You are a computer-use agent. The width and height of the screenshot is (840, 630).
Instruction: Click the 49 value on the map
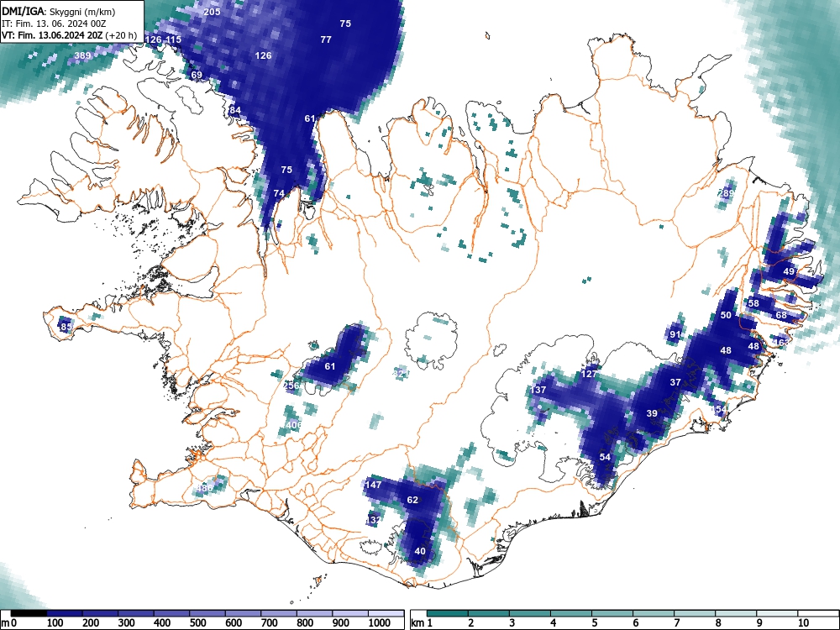point(789,271)
